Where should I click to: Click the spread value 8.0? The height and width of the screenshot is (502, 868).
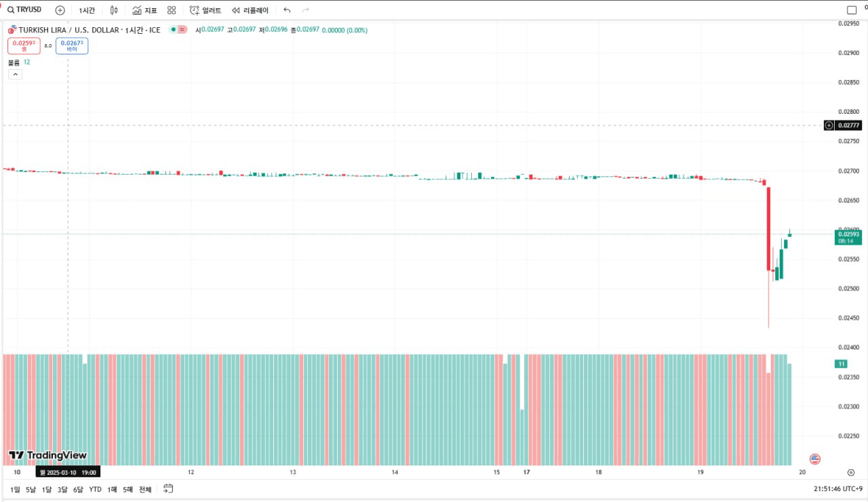point(48,46)
